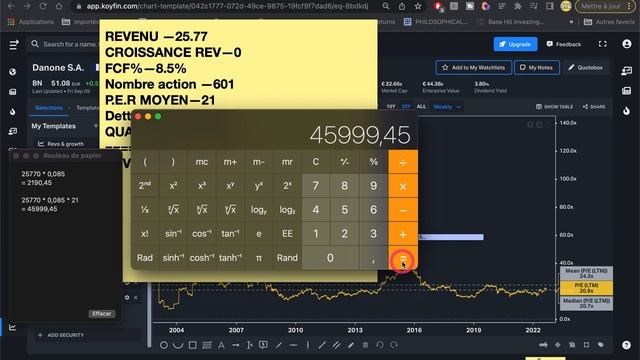Click the calculator 7 key
The image size is (640, 360).
pyautogui.click(x=316, y=186)
